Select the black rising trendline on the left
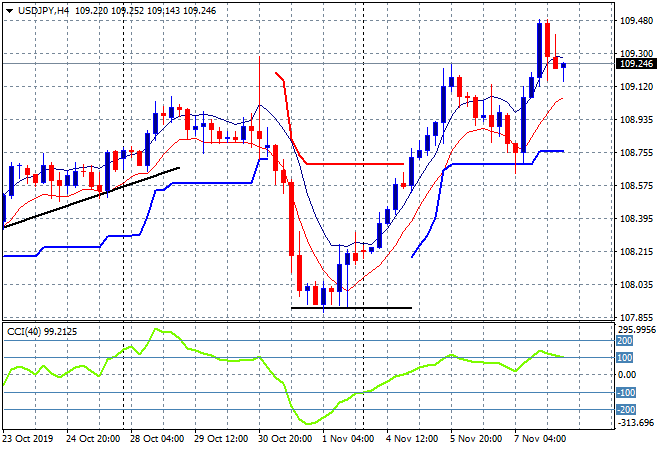The height and width of the screenshot is (450, 660). 91,198
